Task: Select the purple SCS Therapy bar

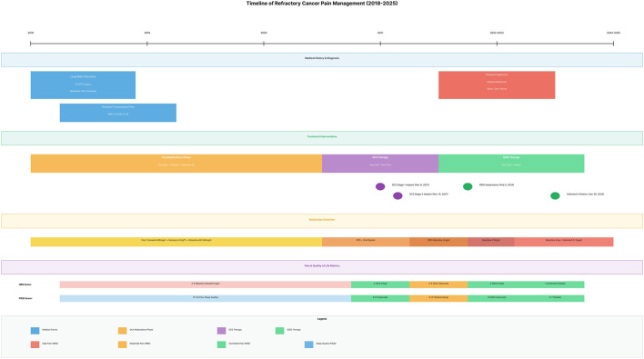Action: 380,164
